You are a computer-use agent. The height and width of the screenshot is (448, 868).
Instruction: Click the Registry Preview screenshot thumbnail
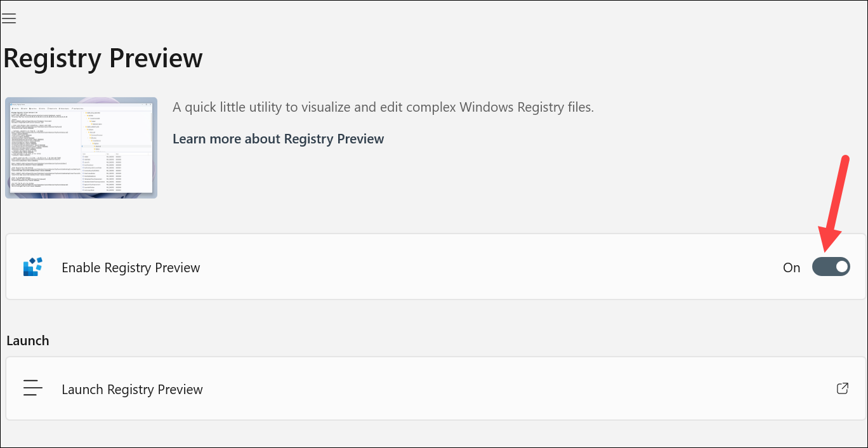pos(81,148)
